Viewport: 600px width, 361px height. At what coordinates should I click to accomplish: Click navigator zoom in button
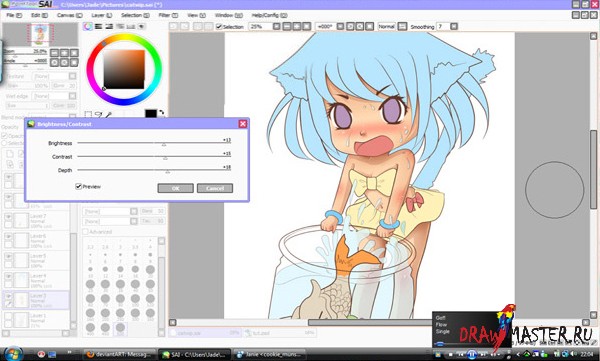pos(64,52)
